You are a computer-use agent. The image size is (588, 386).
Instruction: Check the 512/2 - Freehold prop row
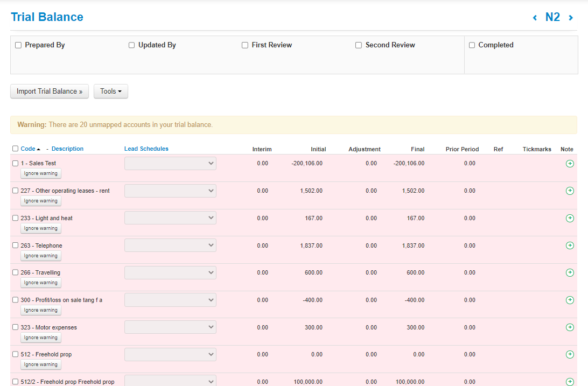tap(16, 382)
